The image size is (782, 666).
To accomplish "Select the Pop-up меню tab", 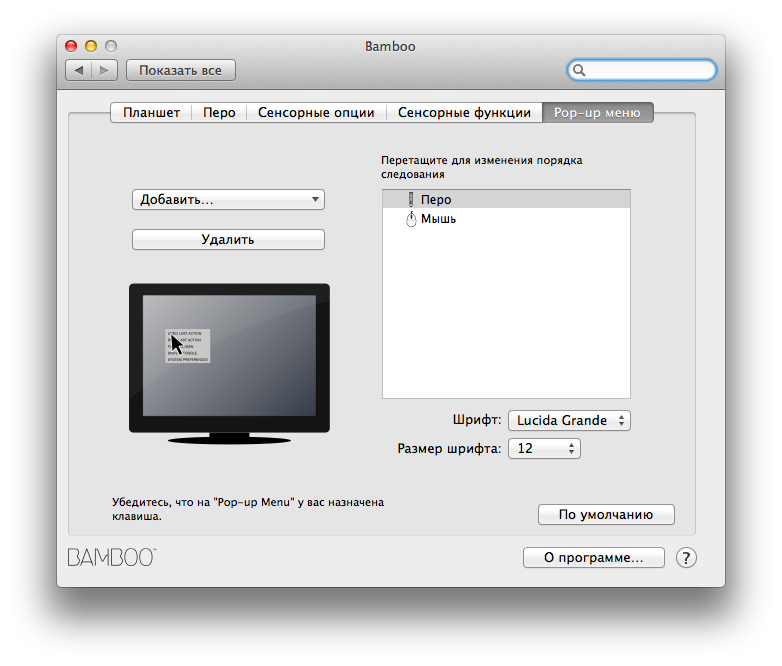I will pos(597,113).
